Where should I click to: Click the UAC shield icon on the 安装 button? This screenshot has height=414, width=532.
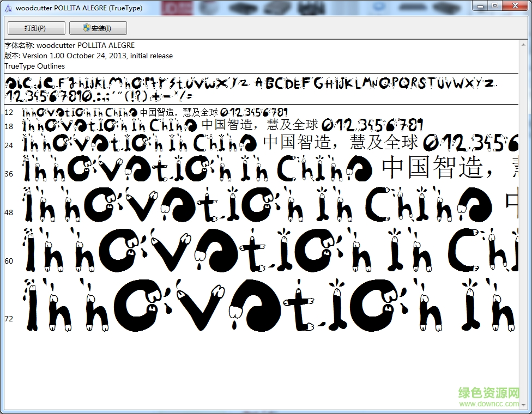[87, 28]
